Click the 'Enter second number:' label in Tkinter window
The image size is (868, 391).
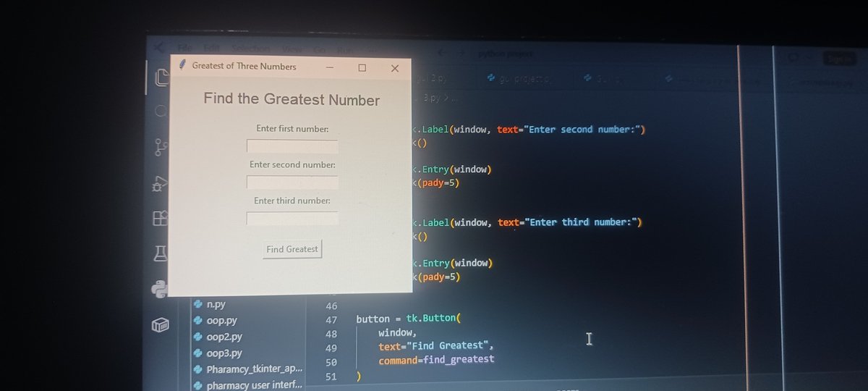(292, 165)
